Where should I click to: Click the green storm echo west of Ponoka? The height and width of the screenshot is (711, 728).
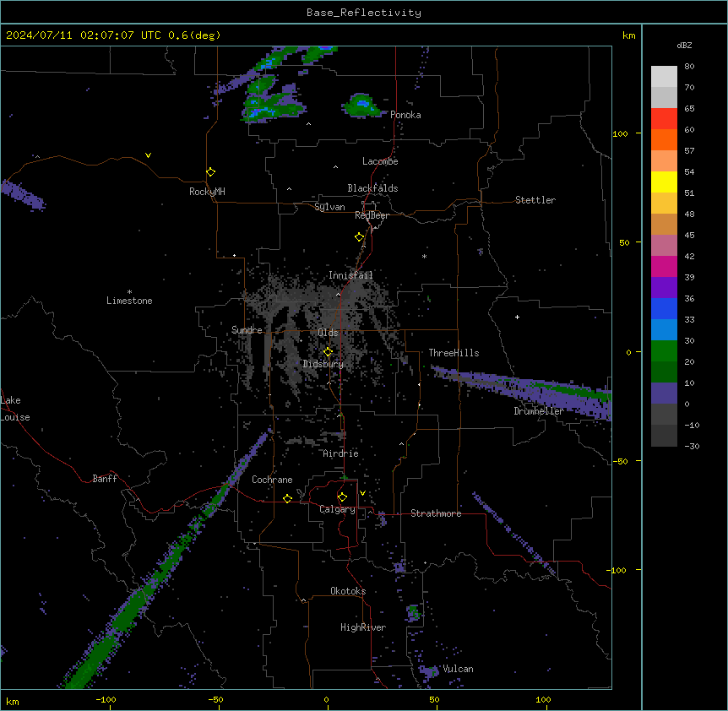(363, 106)
